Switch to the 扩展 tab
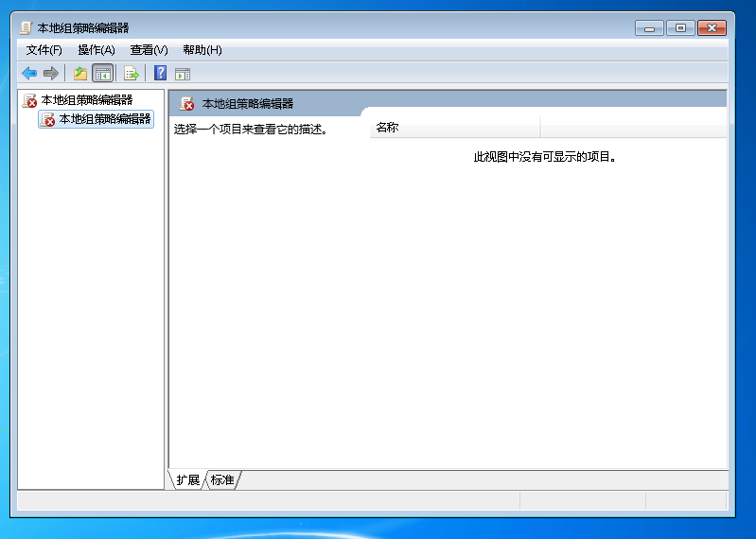756x539 pixels. (x=187, y=479)
